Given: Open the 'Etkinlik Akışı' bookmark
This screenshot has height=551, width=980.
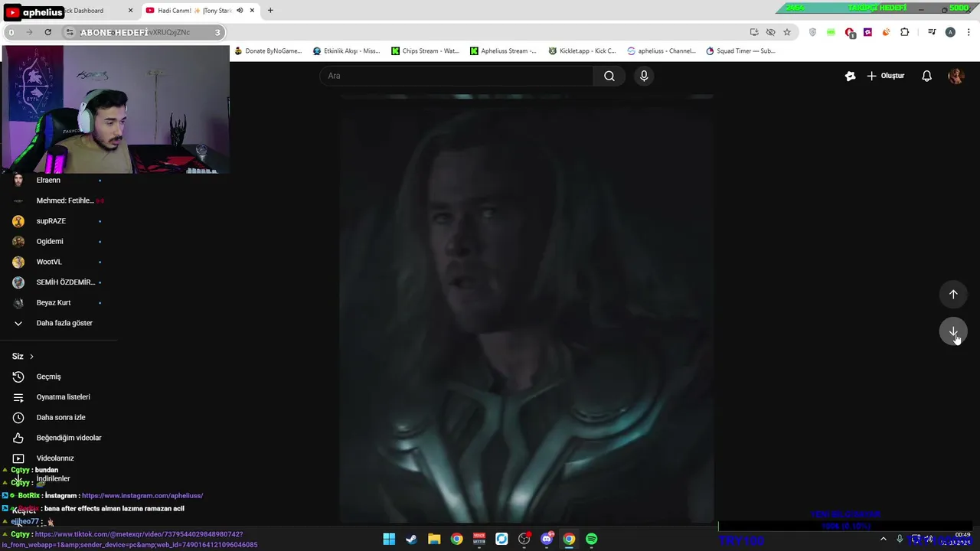Looking at the screenshot, I should point(346,51).
